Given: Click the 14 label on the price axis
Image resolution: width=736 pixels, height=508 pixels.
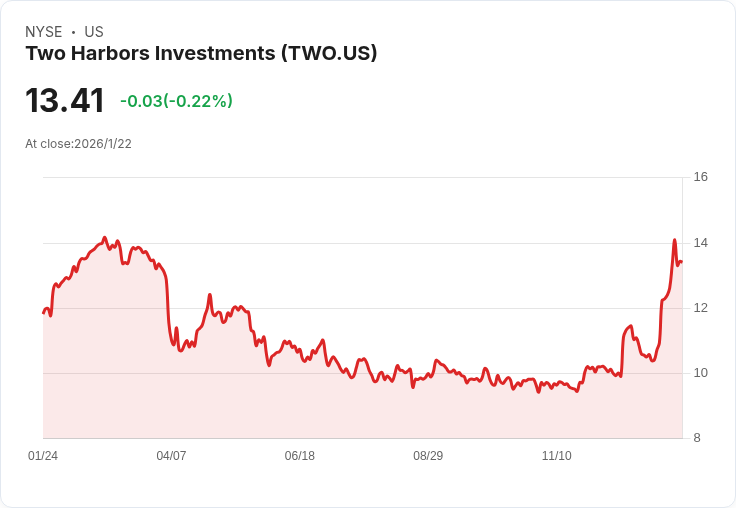Looking at the screenshot, I should [700, 243].
